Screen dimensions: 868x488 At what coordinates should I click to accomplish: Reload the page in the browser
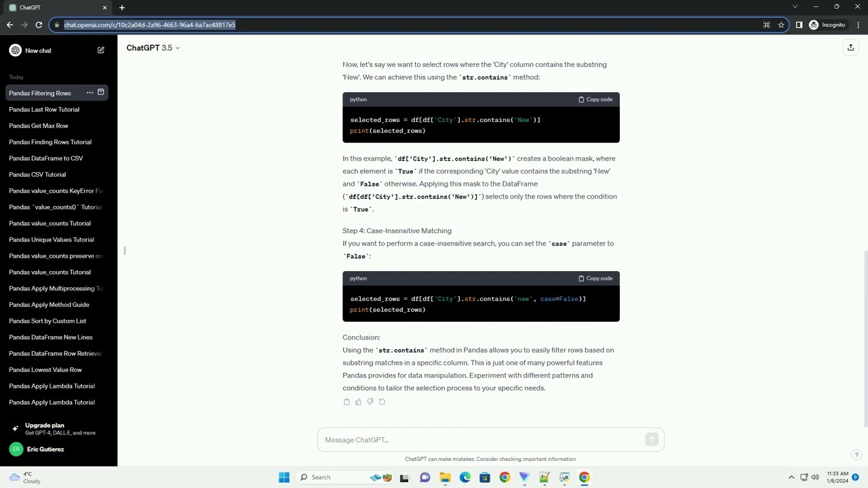pyautogui.click(x=39, y=25)
